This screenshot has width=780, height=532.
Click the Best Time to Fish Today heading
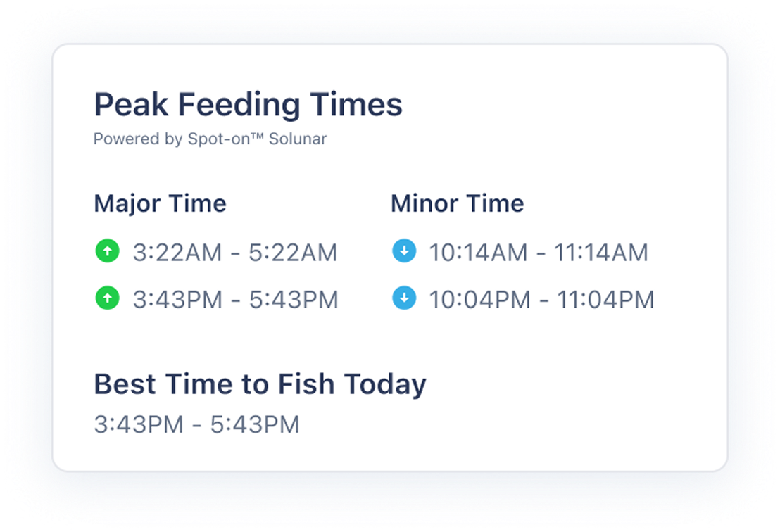tap(260, 384)
